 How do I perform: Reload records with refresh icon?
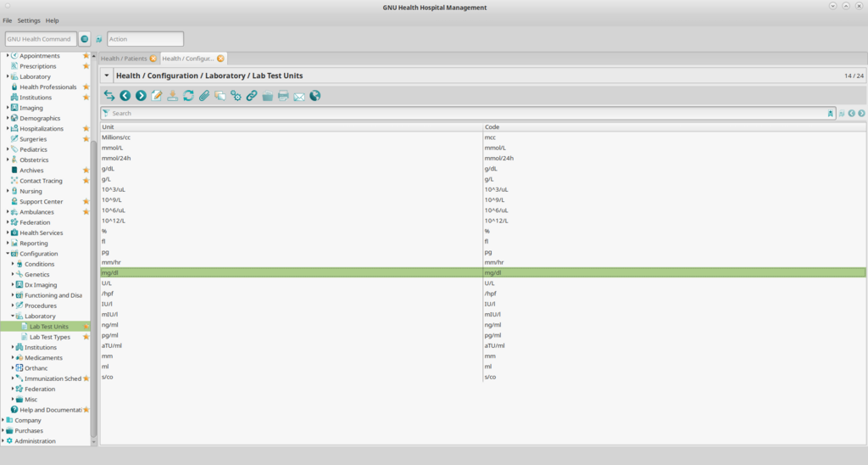[188, 96]
